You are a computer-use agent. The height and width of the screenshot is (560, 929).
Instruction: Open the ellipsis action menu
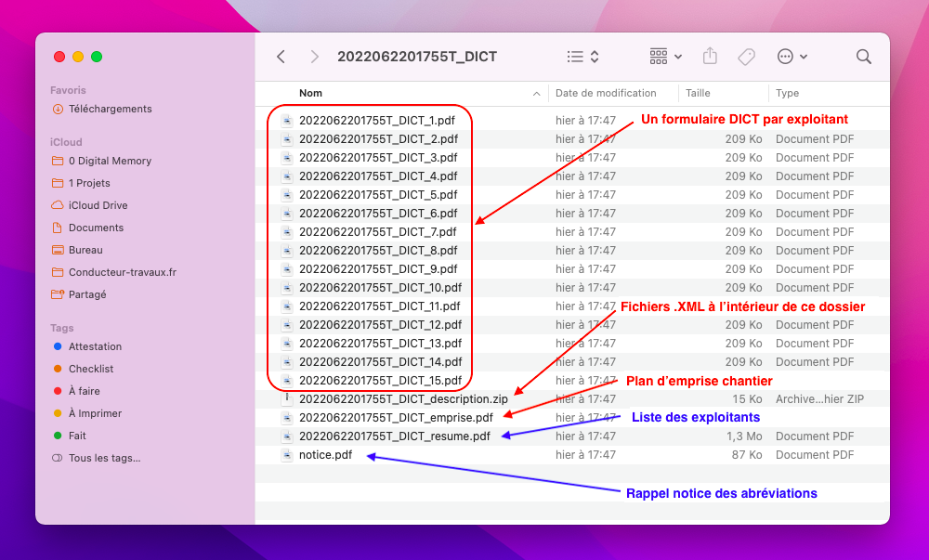(x=792, y=57)
